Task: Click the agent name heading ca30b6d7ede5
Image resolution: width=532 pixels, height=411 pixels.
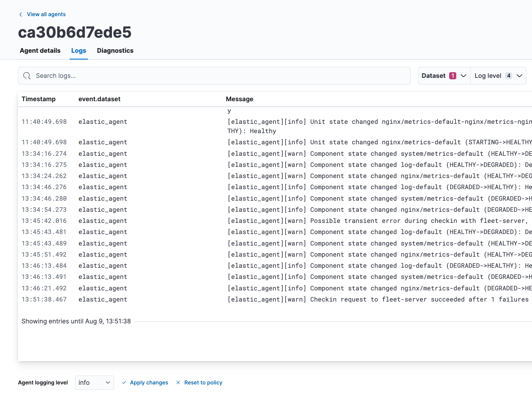Action: click(x=75, y=32)
